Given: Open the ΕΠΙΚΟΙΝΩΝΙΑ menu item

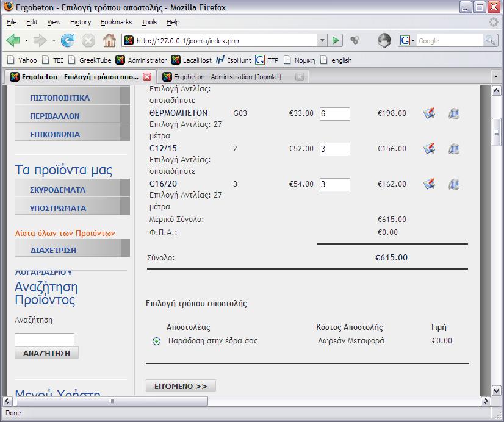Looking at the screenshot, I should pos(72,133).
